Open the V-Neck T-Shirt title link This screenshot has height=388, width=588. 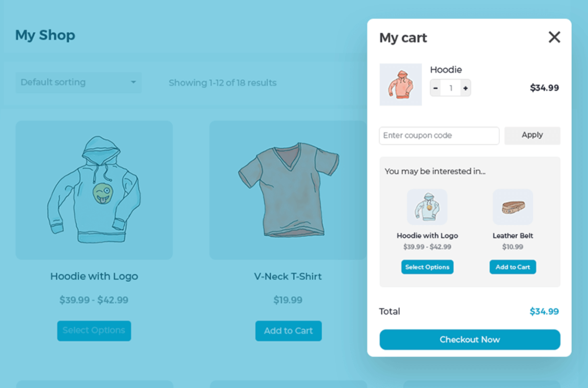[x=288, y=277]
